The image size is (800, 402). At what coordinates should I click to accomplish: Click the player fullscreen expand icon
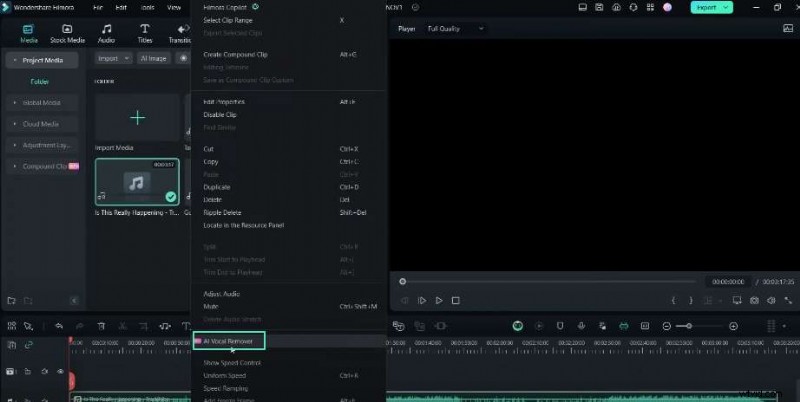788,300
